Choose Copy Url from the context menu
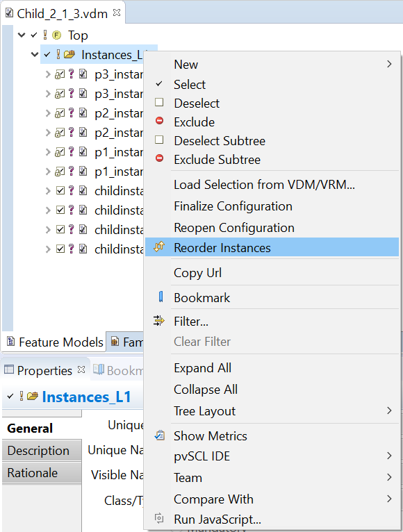This screenshot has height=532, width=403. click(272, 272)
